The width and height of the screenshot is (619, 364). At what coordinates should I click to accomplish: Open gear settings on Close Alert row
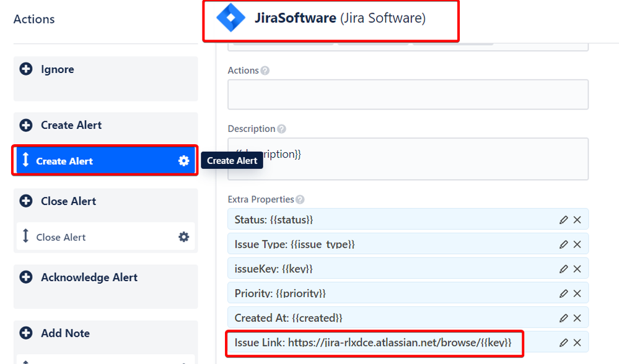pyautogui.click(x=183, y=236)
